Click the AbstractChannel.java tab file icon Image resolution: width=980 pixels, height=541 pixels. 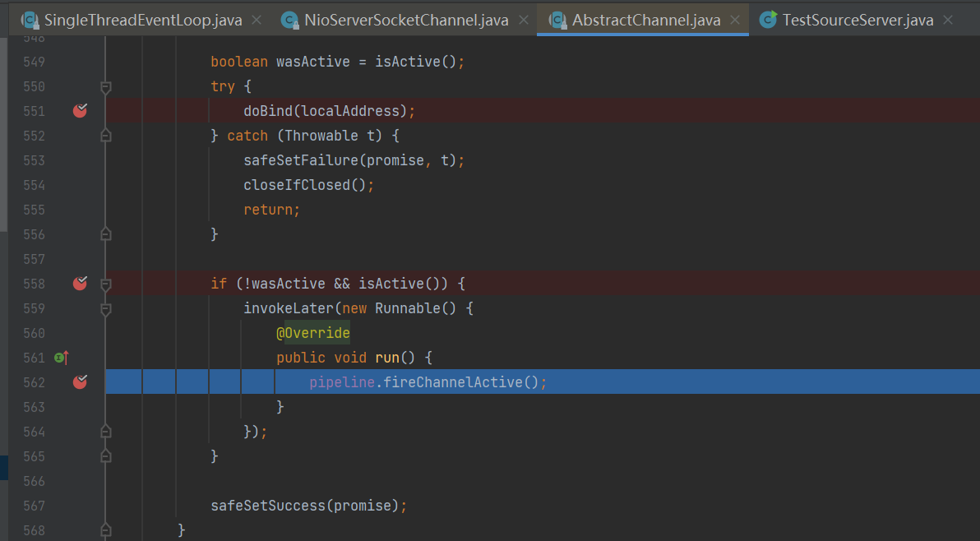(557, 20)
